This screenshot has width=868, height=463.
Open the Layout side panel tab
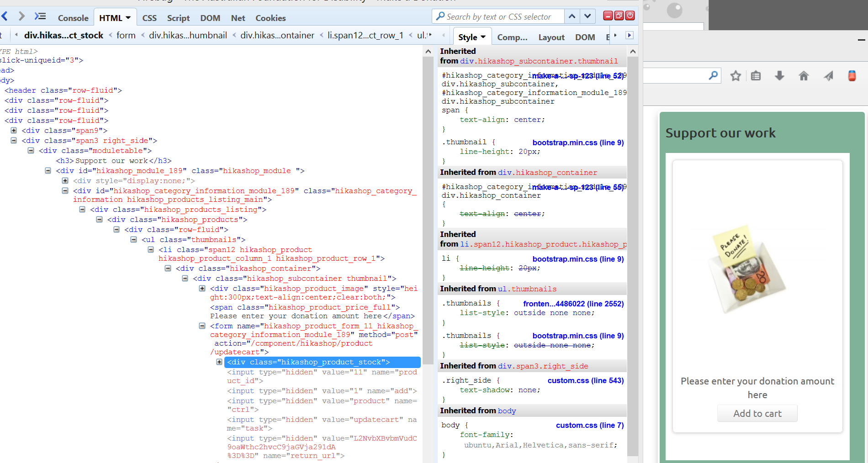(551, 37)
